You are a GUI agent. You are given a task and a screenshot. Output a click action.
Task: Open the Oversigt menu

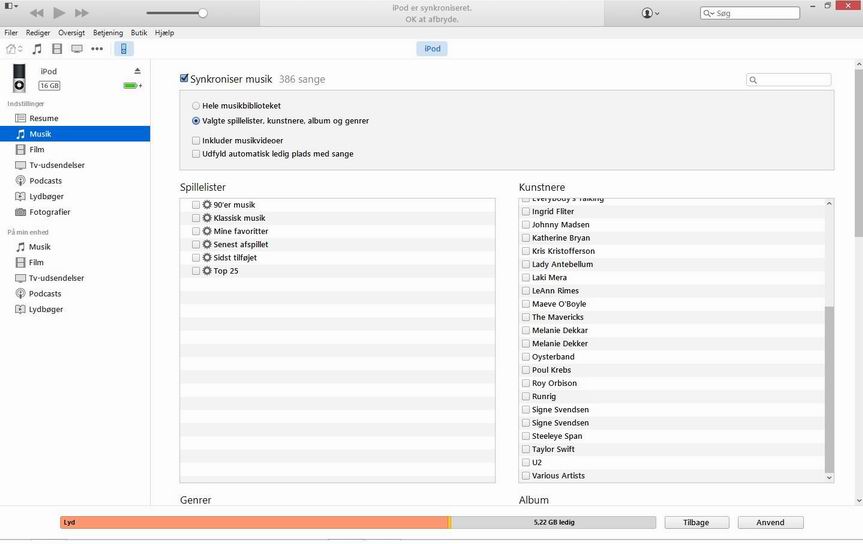[x=72, y=33]
